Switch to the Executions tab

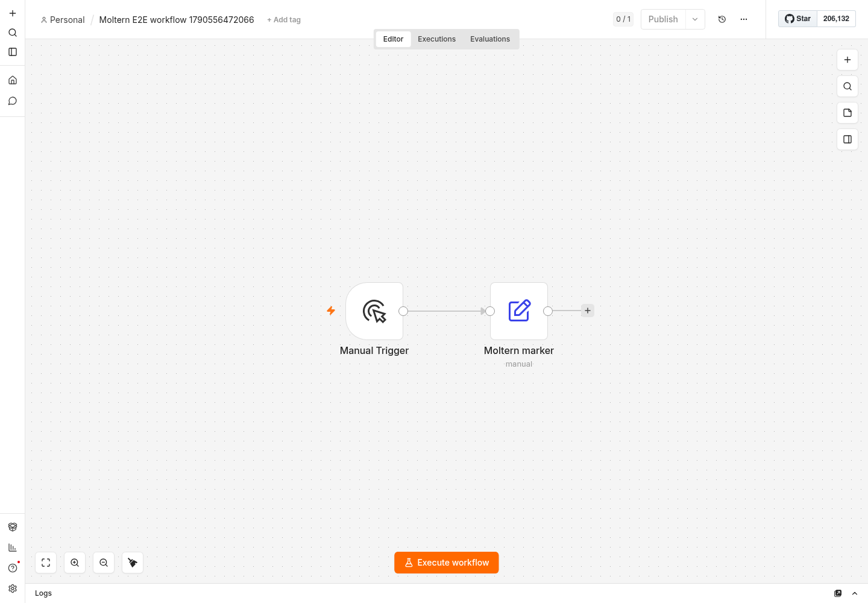[437, 39]
